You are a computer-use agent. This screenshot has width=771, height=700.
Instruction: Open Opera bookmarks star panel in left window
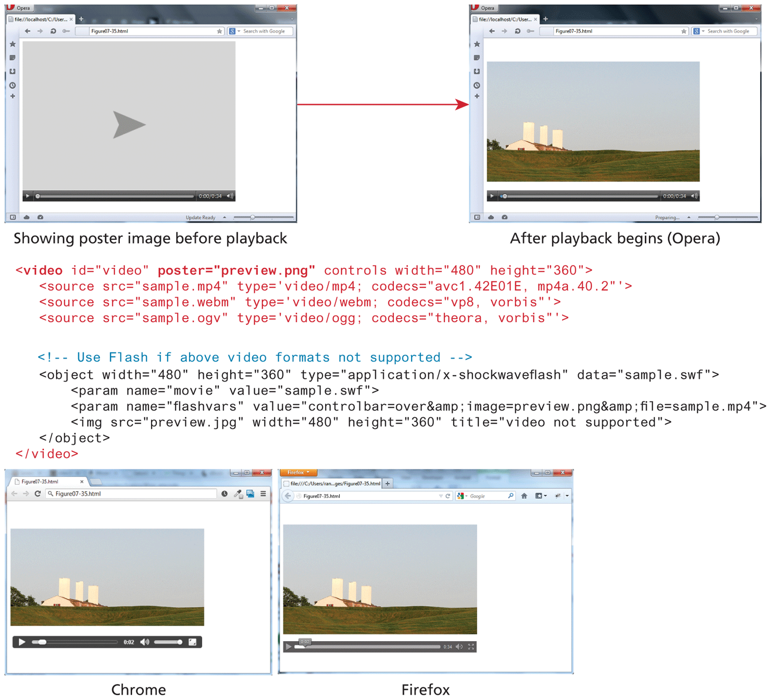(x=13, y=44)
